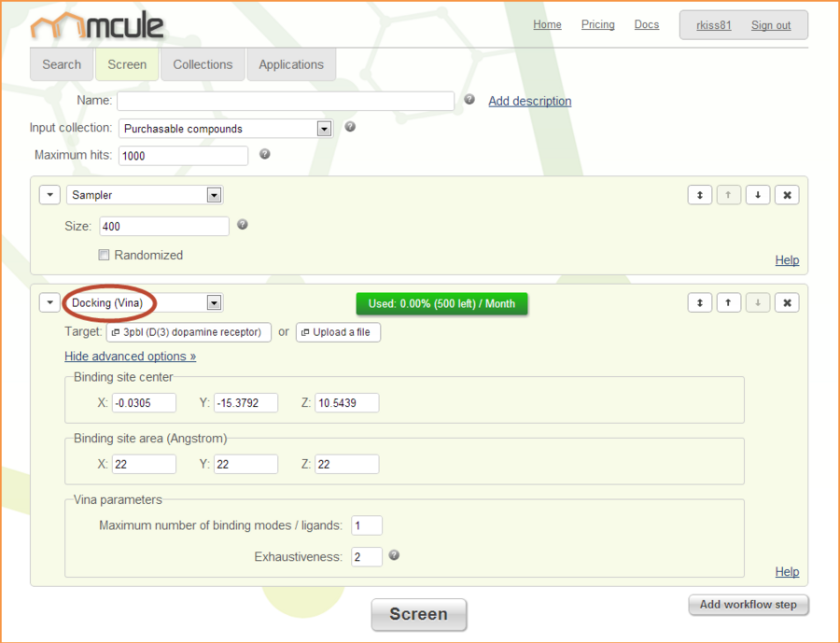Collapse the Docking step with arrow toggle
Screen dimensions: 840x643
(49, 302)
